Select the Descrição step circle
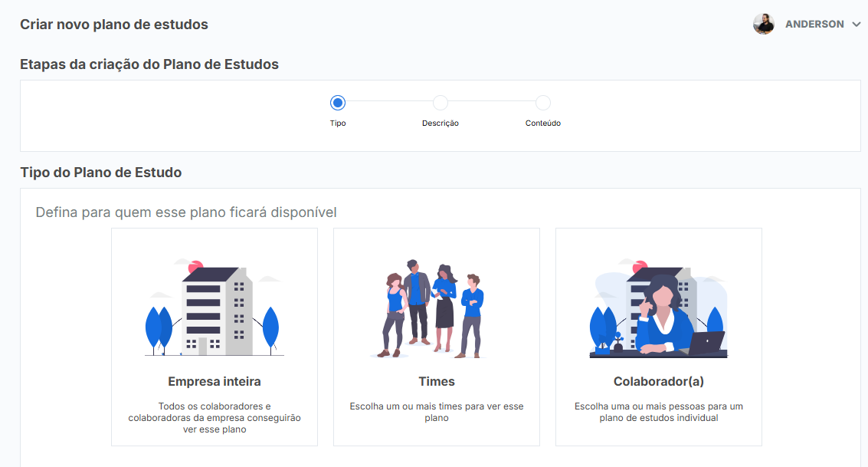The image size is (868, 467). coord(441,103)
